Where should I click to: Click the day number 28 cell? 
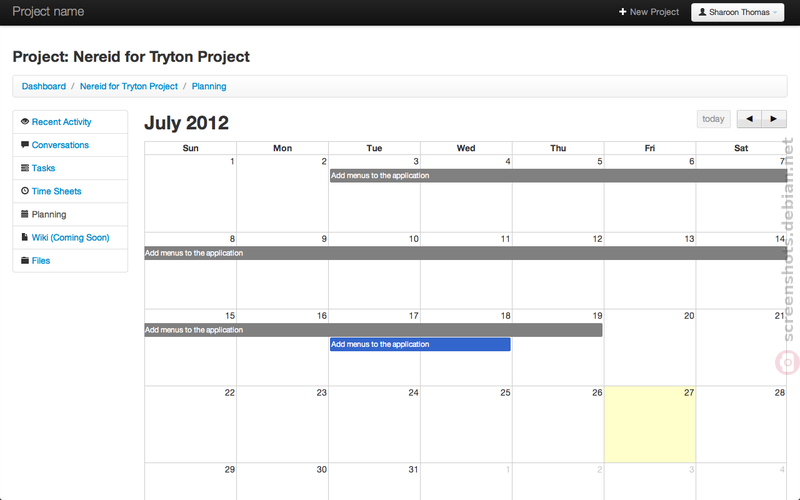pyautogui.click(x=741, y=424)
